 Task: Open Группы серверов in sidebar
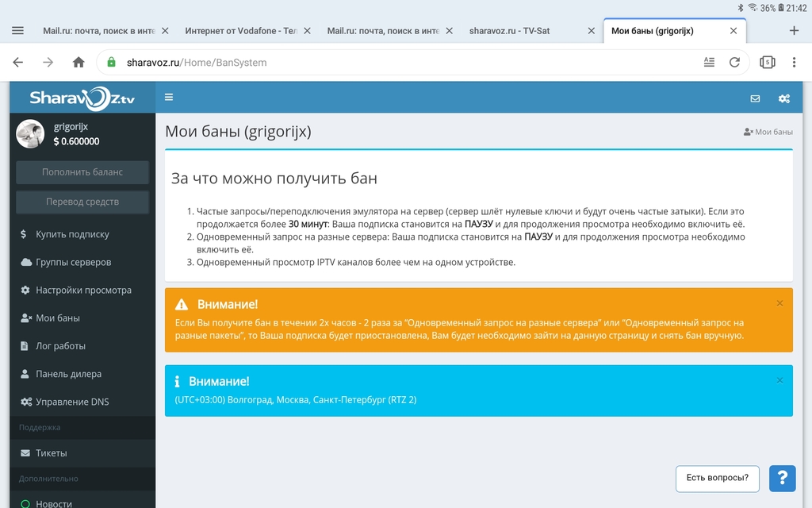(x=82, y=262)
